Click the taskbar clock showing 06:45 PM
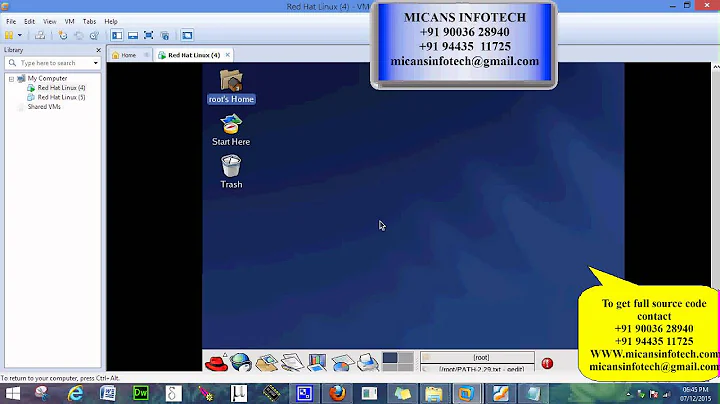Viewport: 720px width, 404px height. click(x=695, y=394)
